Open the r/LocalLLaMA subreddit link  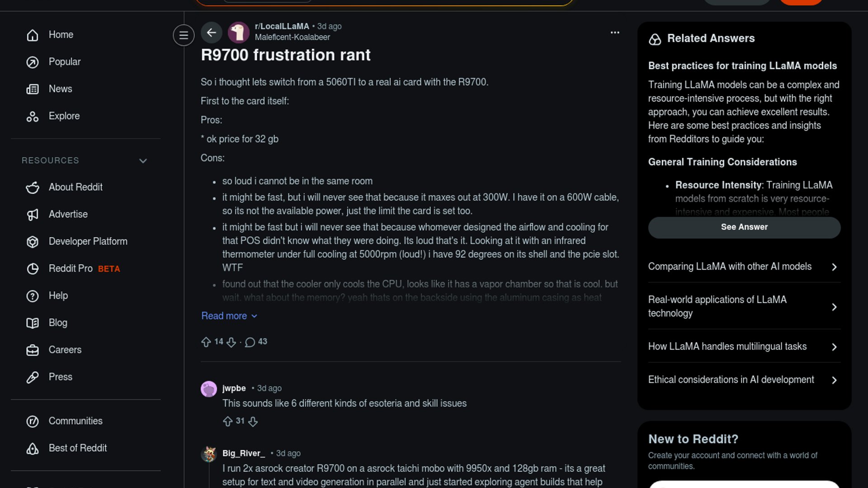(282, 26)
